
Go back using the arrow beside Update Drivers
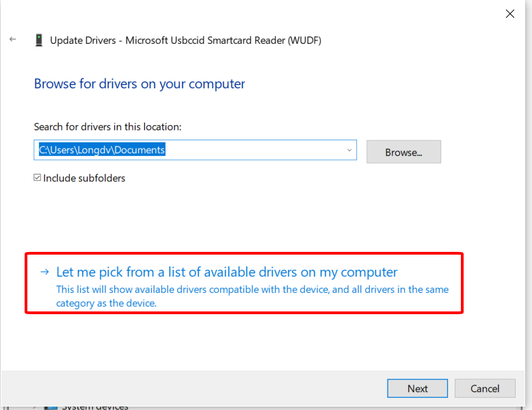(13, 40)
